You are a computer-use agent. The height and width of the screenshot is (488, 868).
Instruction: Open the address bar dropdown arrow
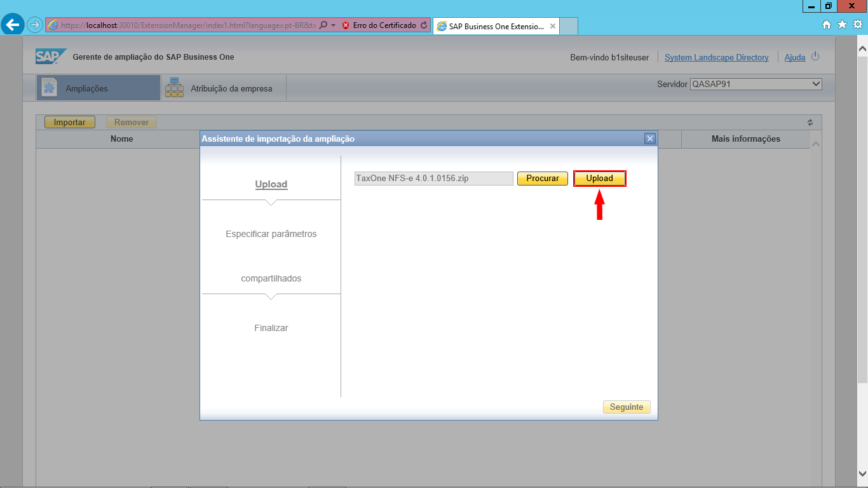(x=333, y=25)
